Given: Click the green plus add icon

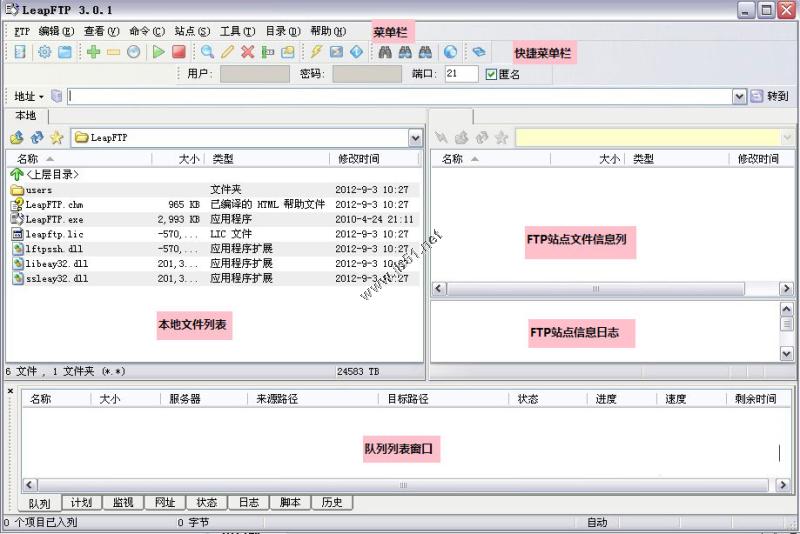Looking at the screenshot, I should [93, 52].
